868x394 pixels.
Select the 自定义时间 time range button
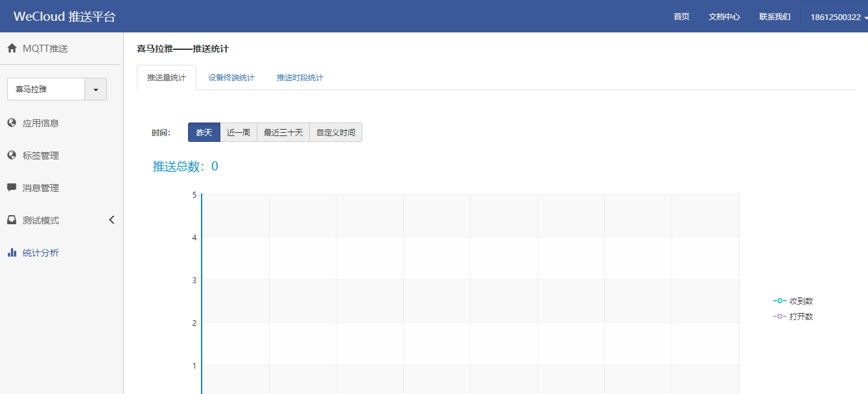coord(336,132)
